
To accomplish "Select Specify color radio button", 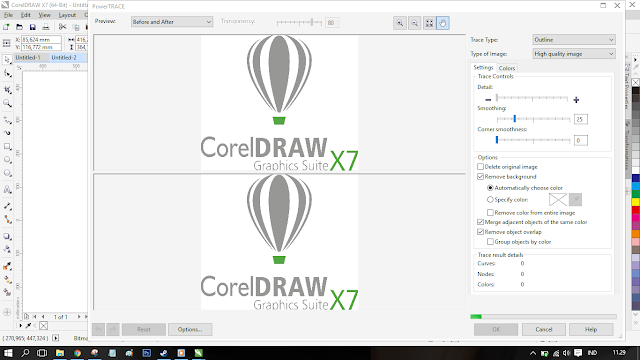I will point(490,200).
